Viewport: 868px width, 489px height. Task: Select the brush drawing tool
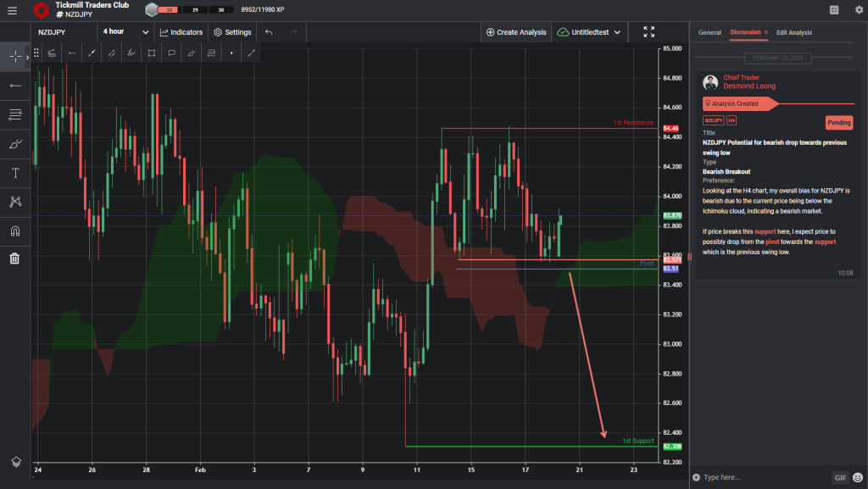pyautogui.click(x=14, y=145)
